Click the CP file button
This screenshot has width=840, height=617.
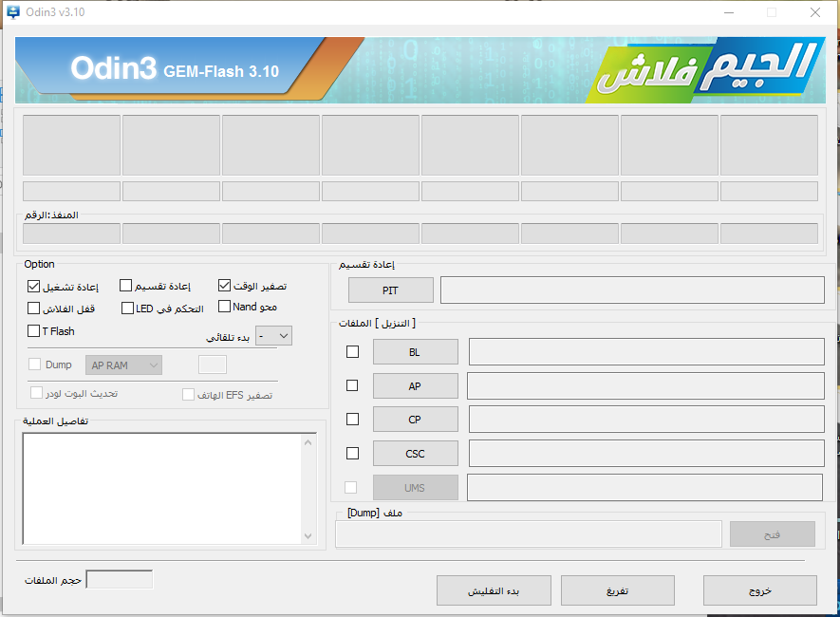pos(415,420)
